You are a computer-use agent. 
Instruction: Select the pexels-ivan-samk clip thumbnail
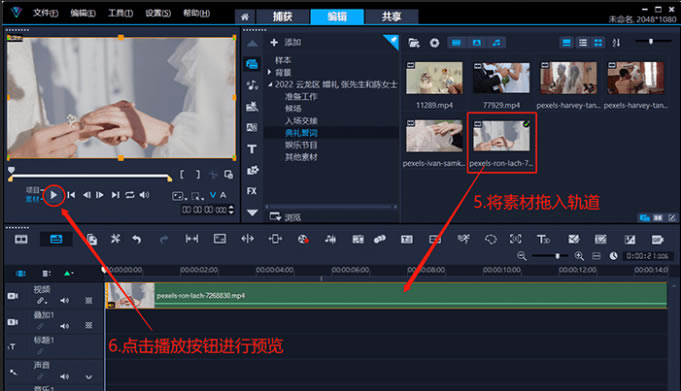tap(434, 136)
